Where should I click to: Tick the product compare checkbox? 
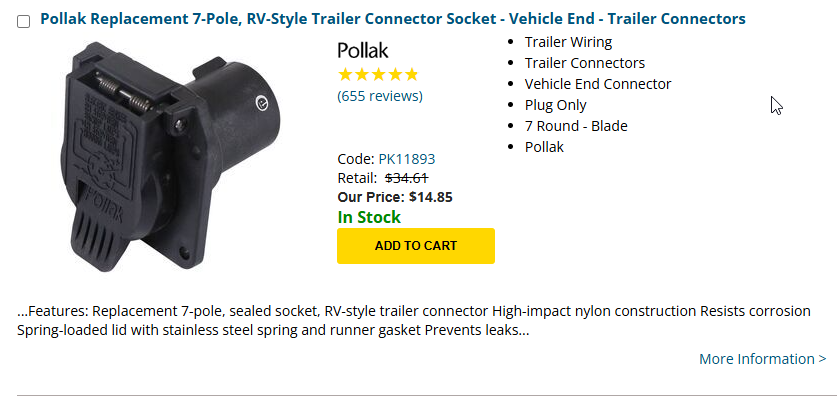point(23,22)
